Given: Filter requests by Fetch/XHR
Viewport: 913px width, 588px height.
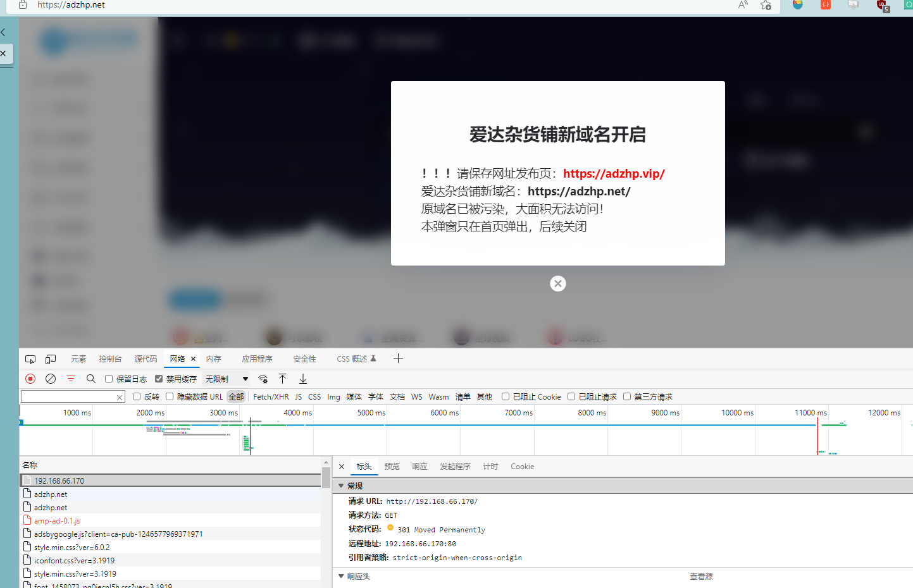Looking at the screenshot, I should [x=271, y=397].
